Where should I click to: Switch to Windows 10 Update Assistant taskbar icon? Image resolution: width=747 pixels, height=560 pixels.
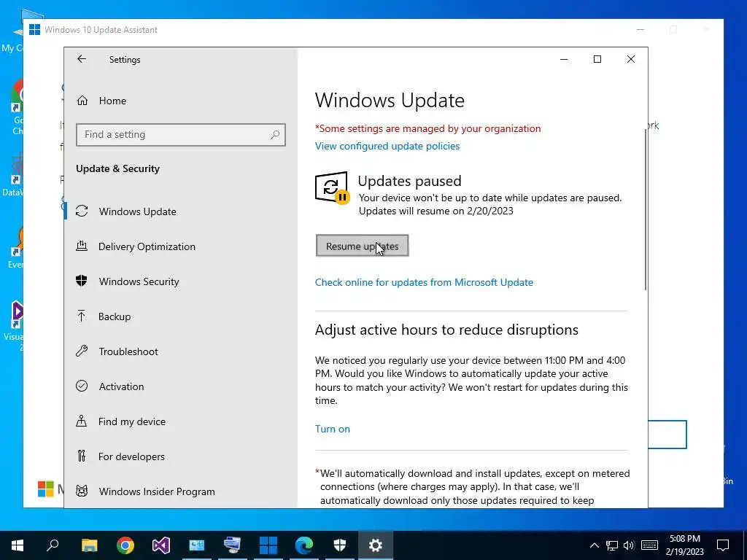(x=268, y=545)
